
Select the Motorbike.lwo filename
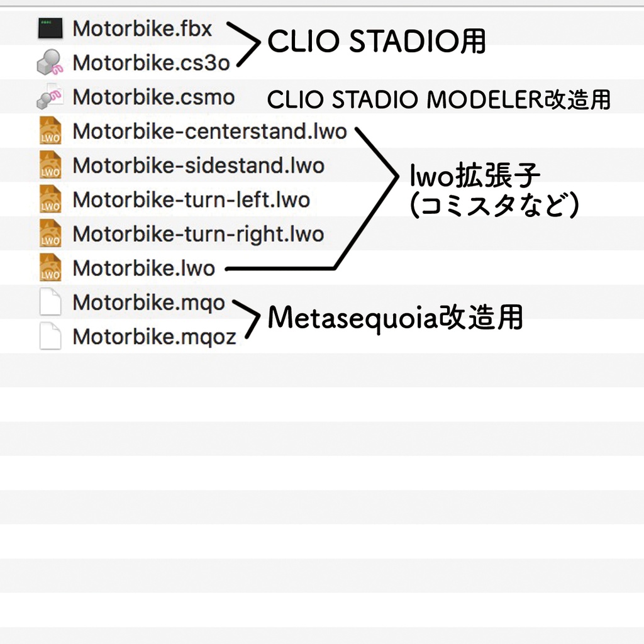143,269
